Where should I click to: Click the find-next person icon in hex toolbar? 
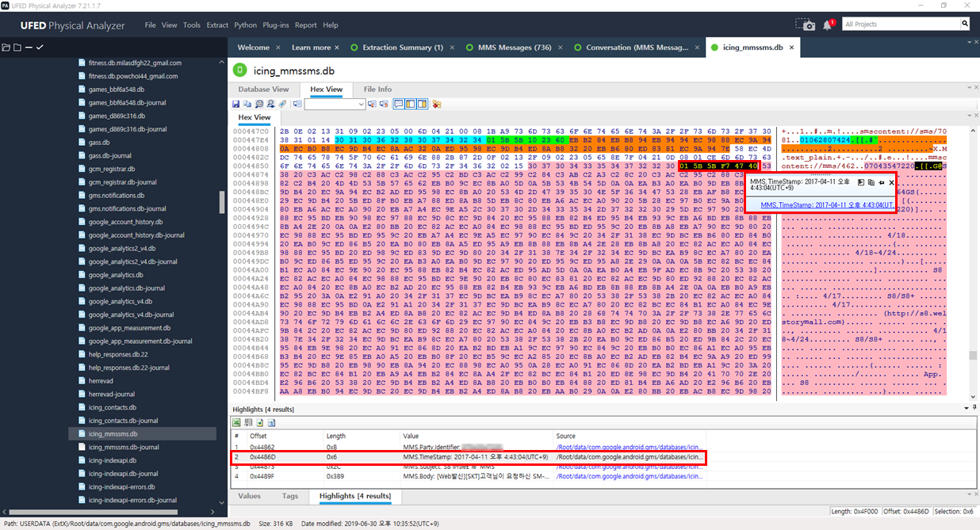[x=270, y=104]
